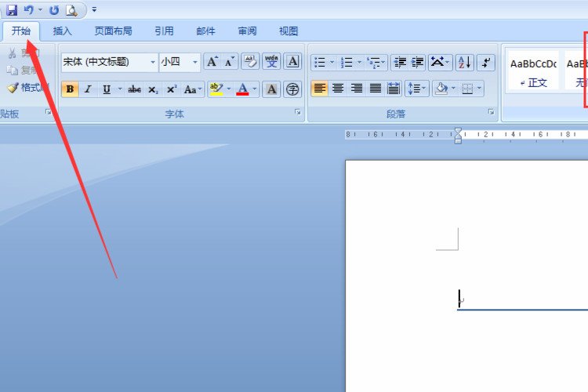Open underline style dropdown arrow
The height and width of the screenshot is (392, 588).
[120, 89]
